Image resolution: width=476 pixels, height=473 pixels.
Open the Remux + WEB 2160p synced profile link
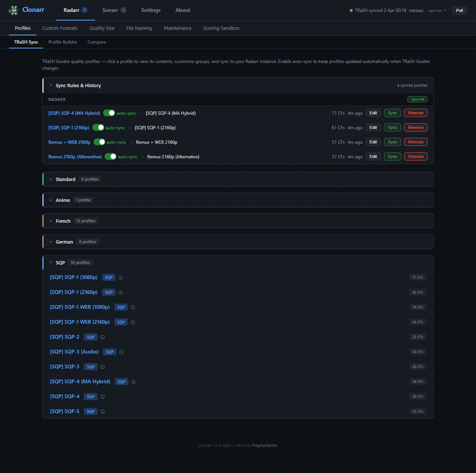point(69,142)
